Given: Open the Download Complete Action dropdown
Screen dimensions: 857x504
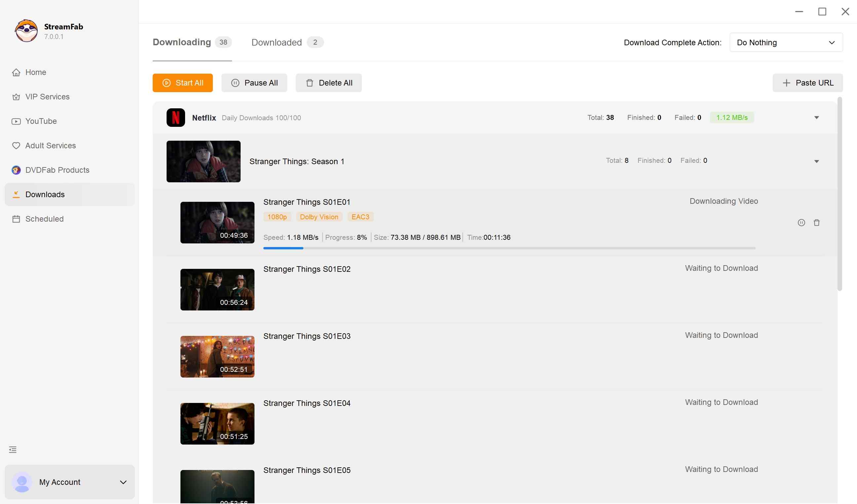Looking at the screenshot, I should click(786, 42).
